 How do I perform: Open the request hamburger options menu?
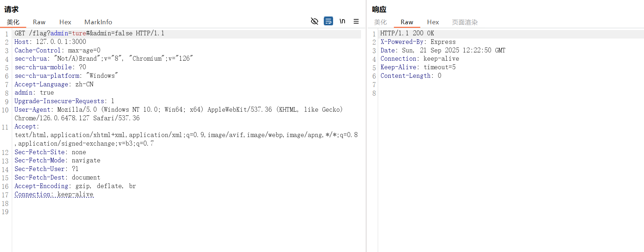[356, 21]
